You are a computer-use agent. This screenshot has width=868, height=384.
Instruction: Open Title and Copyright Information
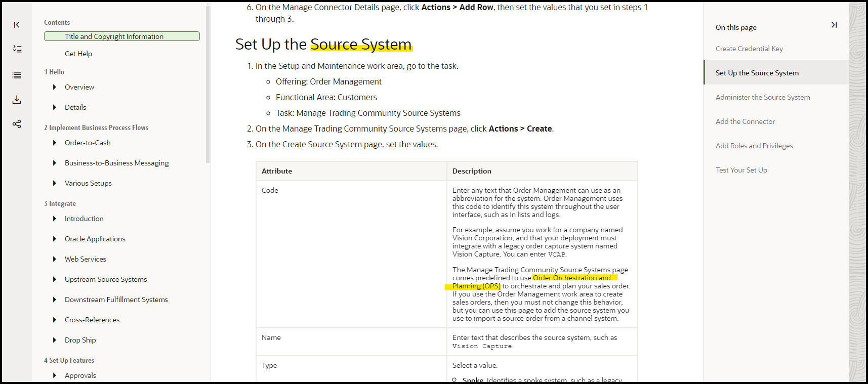122,36
